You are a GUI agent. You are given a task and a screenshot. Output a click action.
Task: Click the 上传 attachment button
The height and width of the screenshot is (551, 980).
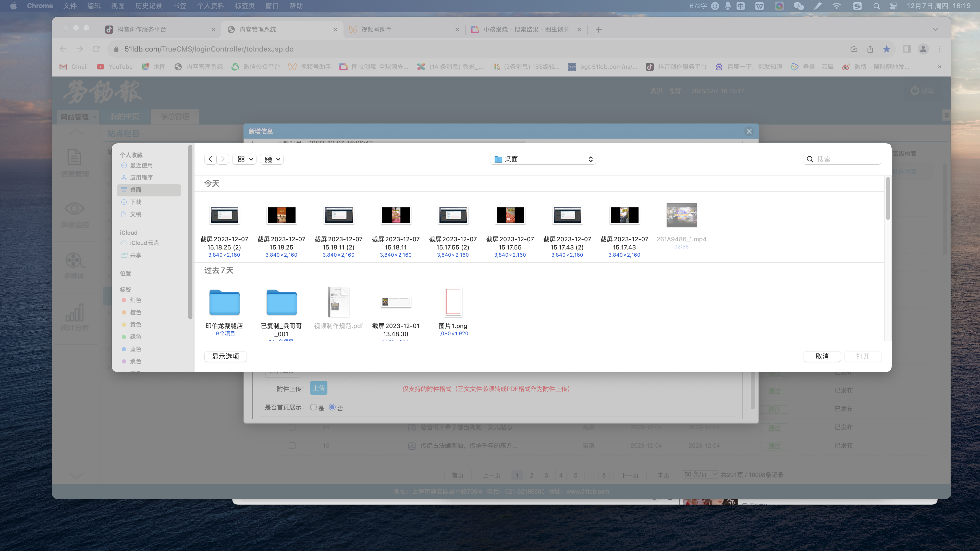click(319, 388)
